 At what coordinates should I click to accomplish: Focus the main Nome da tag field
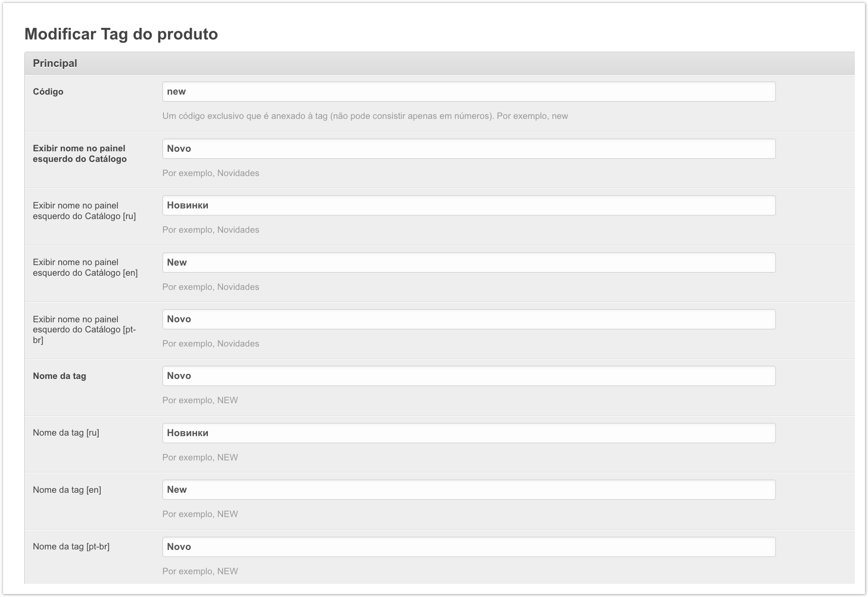[x=468, y=376]
